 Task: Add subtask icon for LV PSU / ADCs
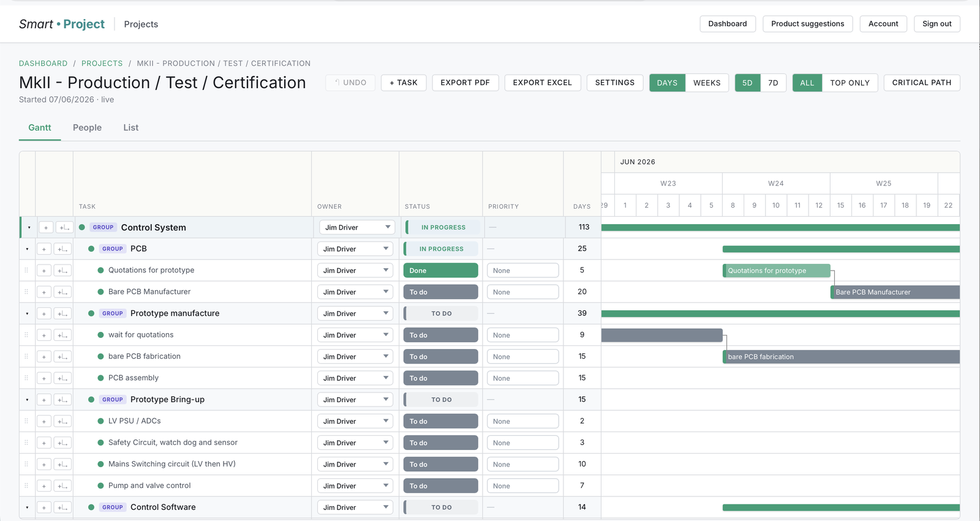click(x=63, y=421)
